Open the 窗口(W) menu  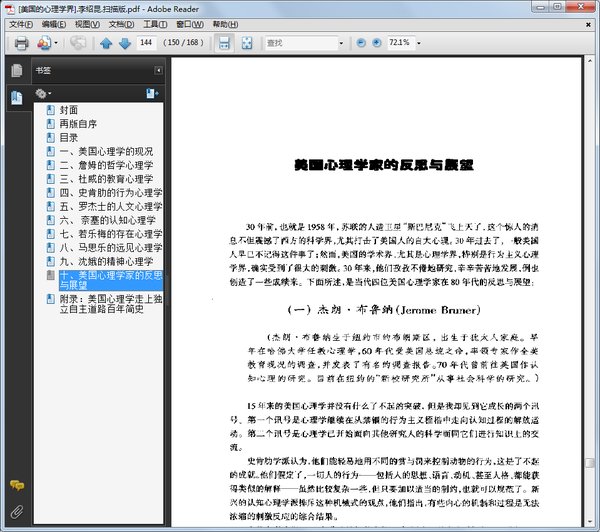tap(189, 24)
